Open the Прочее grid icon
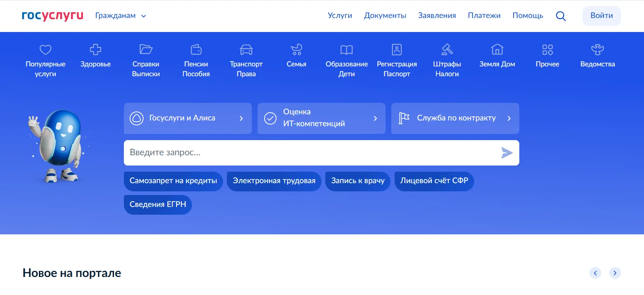 pyautogui.click(x=548, y=50)
